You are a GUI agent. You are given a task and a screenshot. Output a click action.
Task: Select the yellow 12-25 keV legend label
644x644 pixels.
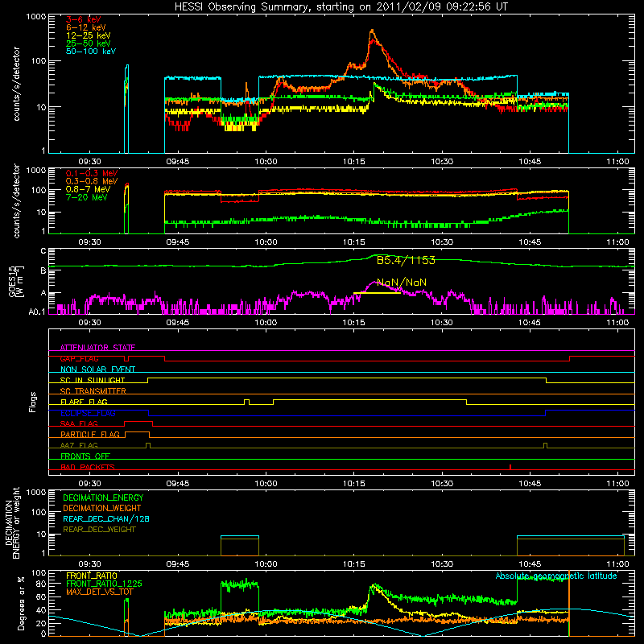tap(89, 35)
